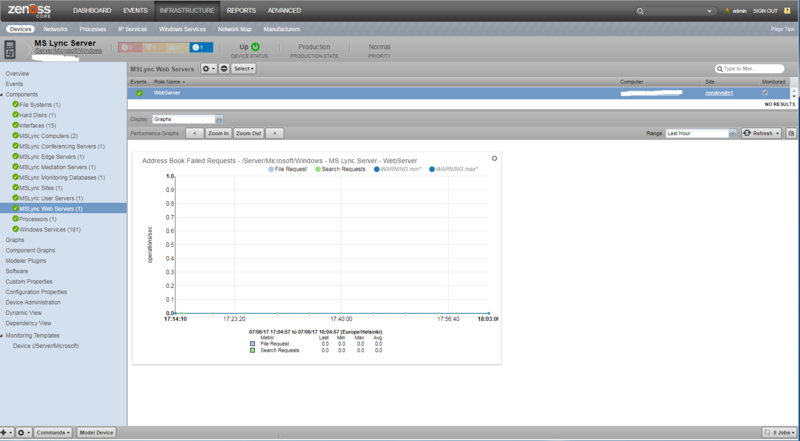
Task: Click the Processors green status icon
Action: pos(15,219)
